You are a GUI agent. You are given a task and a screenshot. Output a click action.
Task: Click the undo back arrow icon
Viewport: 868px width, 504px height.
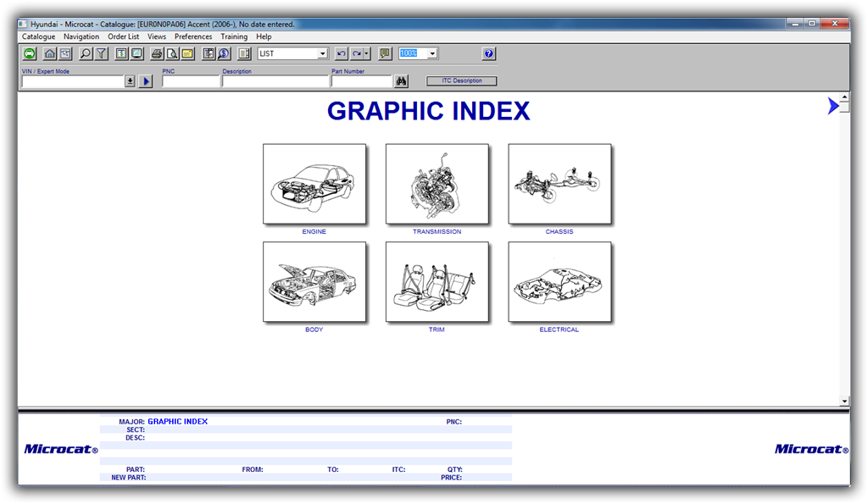[x=342, y=53]
